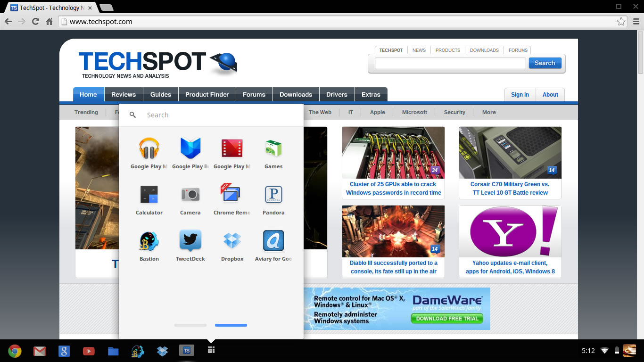The height and width of the screenshot is (362, 644).
Task: Toggle the apps grid launcher button
Action: [211, 350]
